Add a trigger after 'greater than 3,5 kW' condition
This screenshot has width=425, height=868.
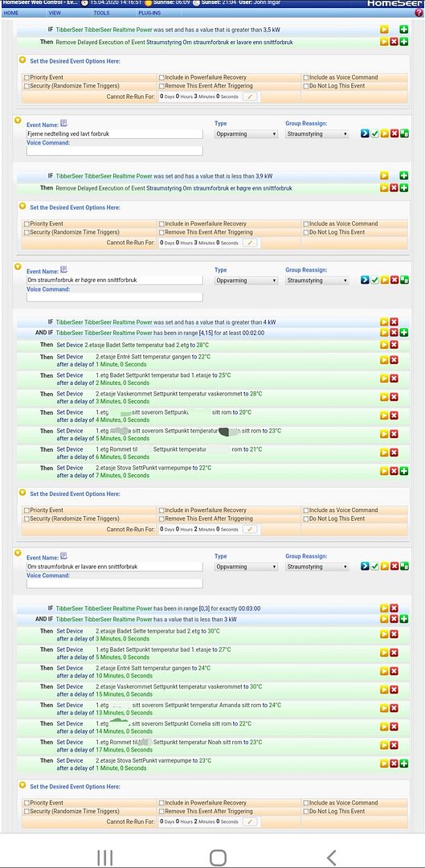coord(404,30)
